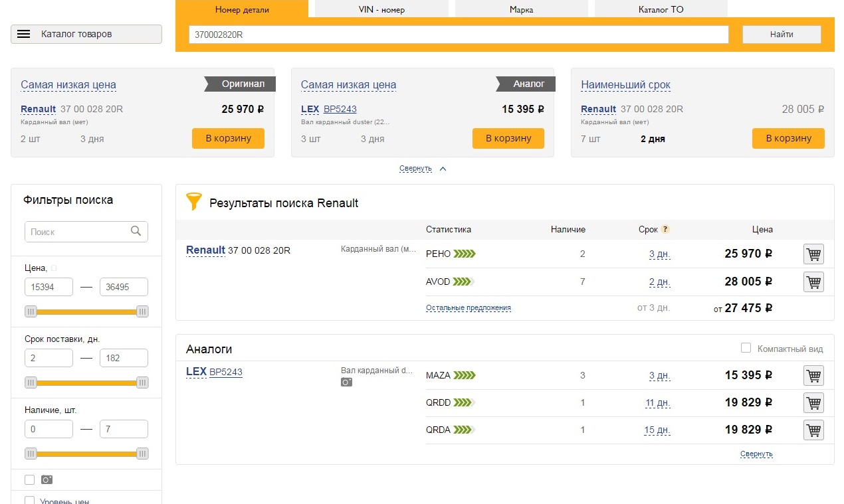This screenshot has height=504, width=844.
Task: Click the right handle of the Цена slider
Action: (x=142, y=311)
